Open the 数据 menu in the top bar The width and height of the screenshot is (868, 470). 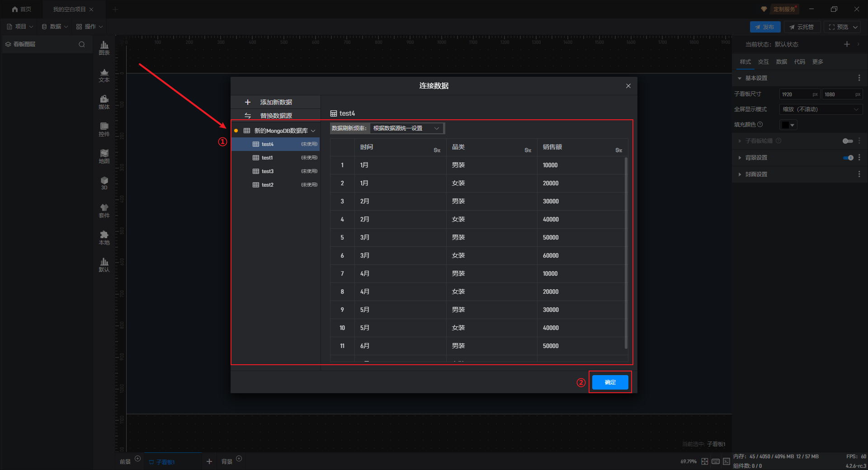[55, 27]
